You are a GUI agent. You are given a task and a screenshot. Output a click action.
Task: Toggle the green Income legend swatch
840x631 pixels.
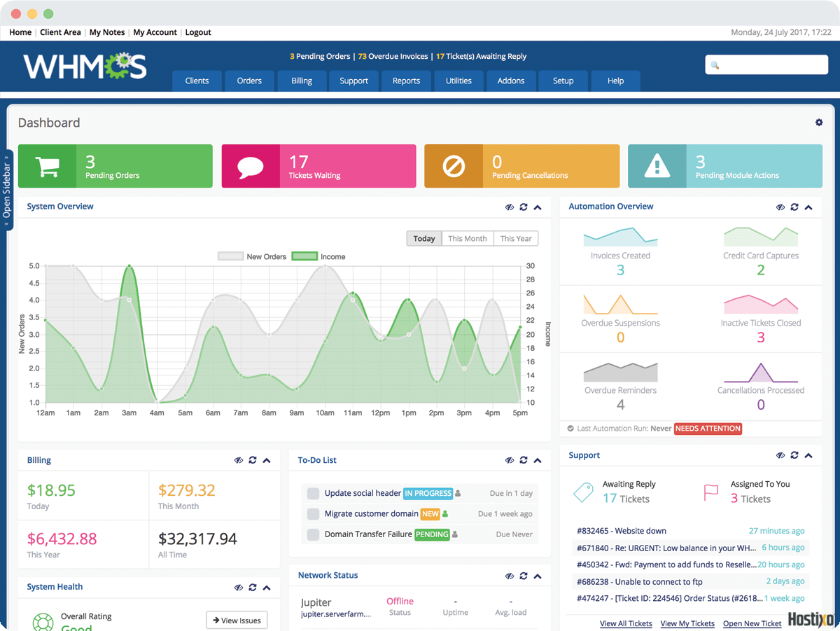[x=304, y=257]
